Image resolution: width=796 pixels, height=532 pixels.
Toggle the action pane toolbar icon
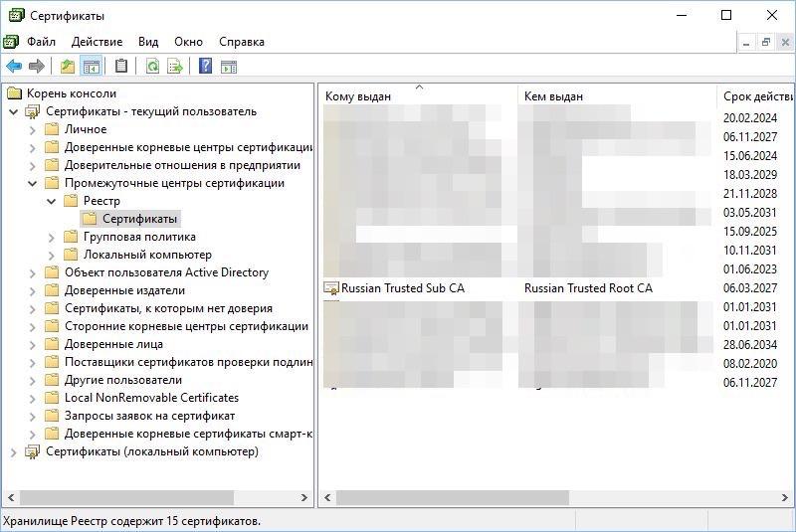pyautogui.click(x=229, y=67)
